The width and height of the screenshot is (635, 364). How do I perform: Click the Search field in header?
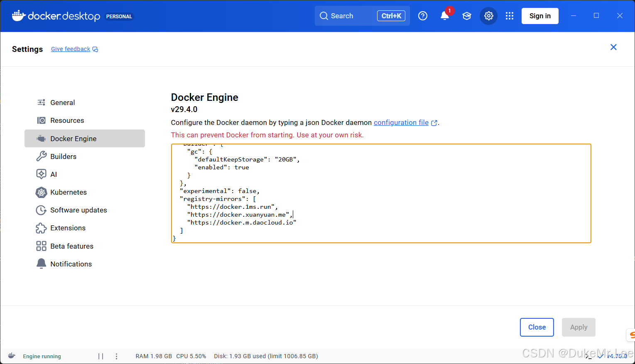point(362,16)
